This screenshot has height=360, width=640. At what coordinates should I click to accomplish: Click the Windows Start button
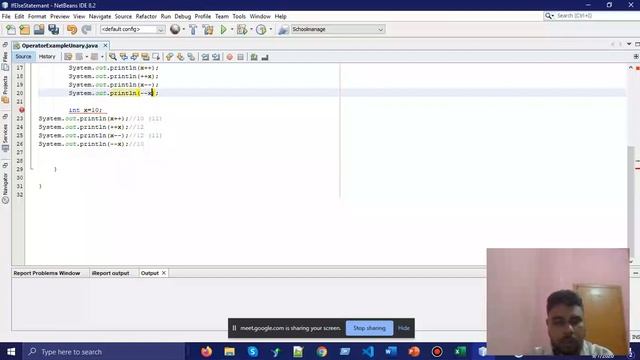11,351
